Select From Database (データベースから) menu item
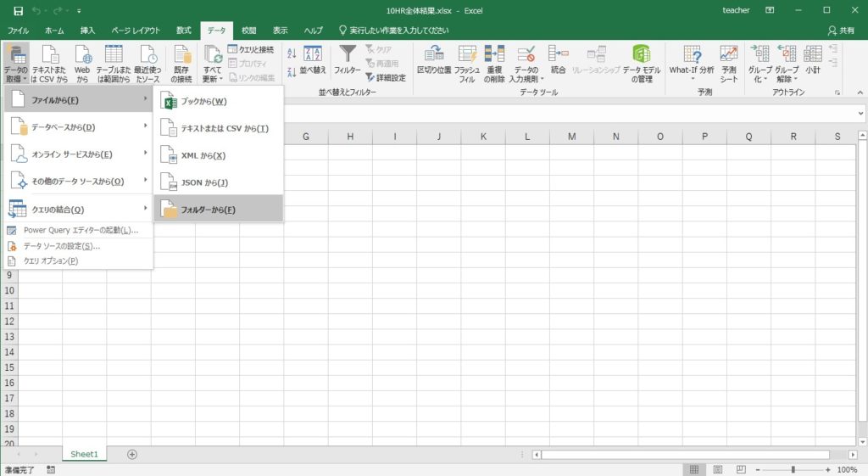This screenshot has height=476, width=868. pos(79,127)
